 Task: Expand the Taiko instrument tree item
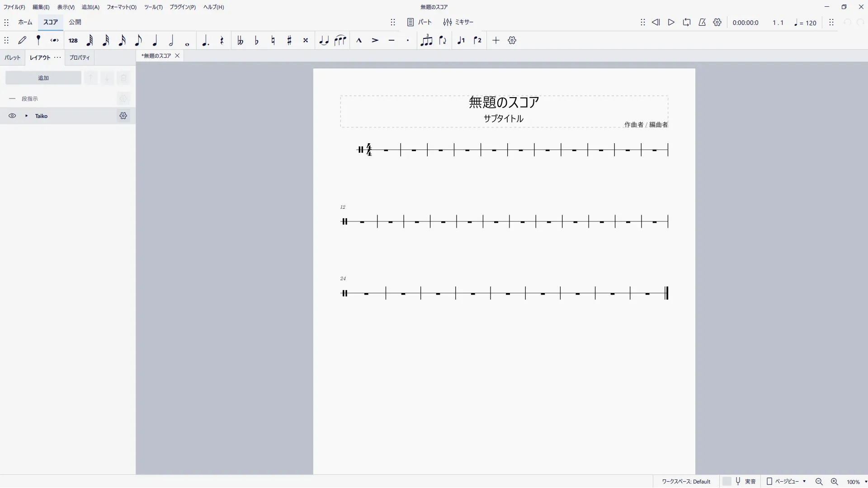coord(27,116)
